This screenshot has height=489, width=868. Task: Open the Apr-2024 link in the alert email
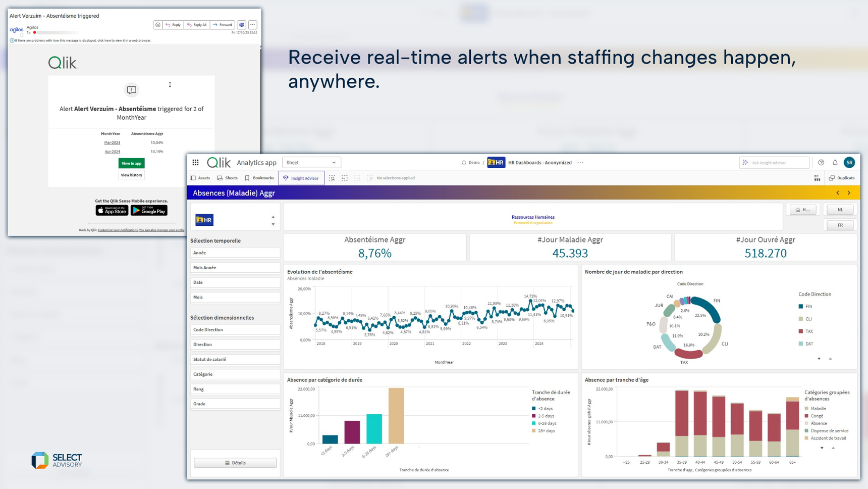112,152
